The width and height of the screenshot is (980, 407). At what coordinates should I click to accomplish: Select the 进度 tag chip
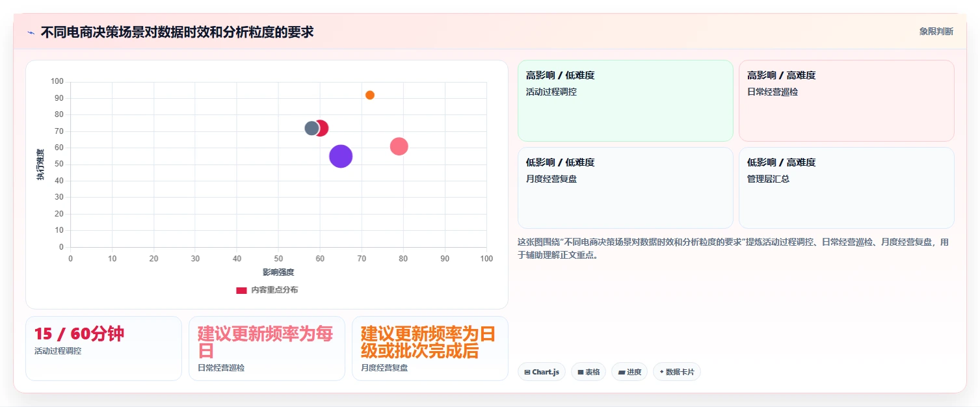pos(629,372)
